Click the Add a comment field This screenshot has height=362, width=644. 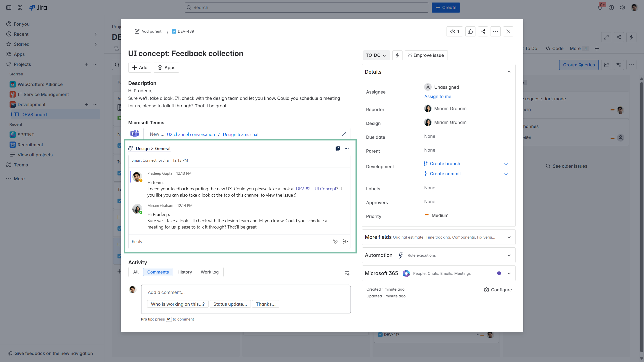coord(245,292)
